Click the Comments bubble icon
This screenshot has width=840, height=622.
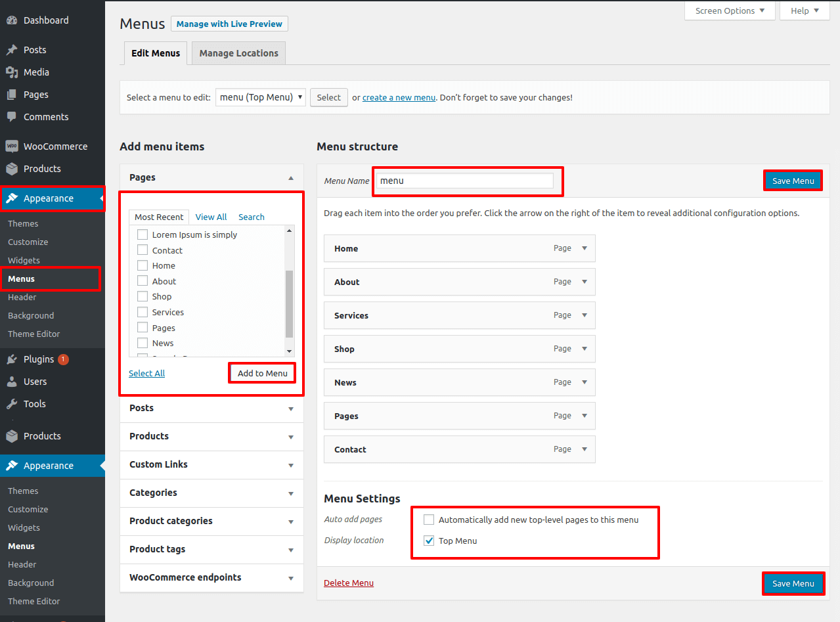point(12,116)
